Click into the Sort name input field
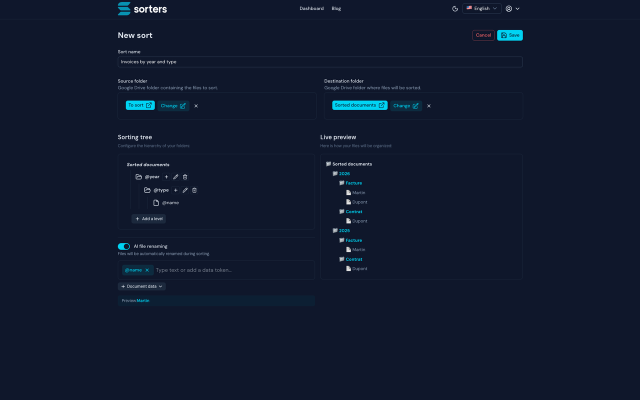Image resolution: width=640 pixels, height=400 pixels. 320,62
